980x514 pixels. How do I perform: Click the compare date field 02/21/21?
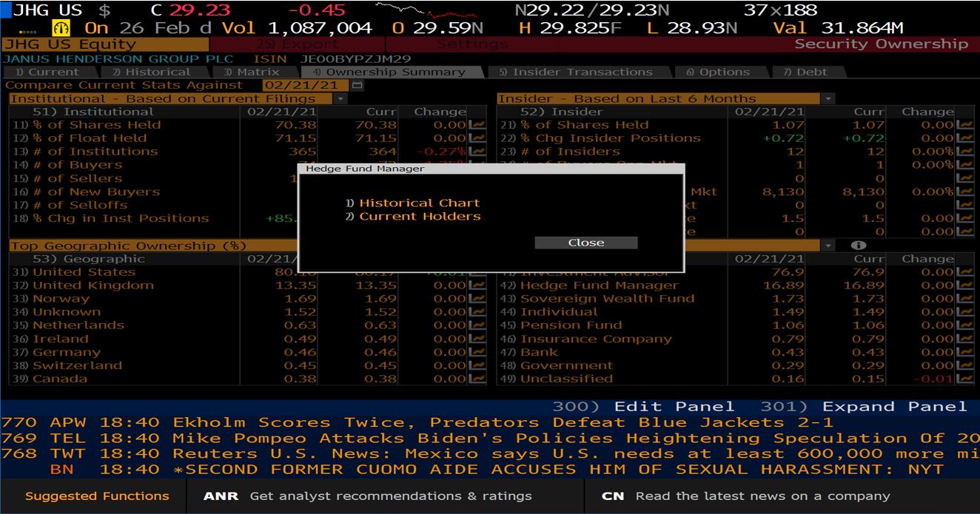pos(306,85)
